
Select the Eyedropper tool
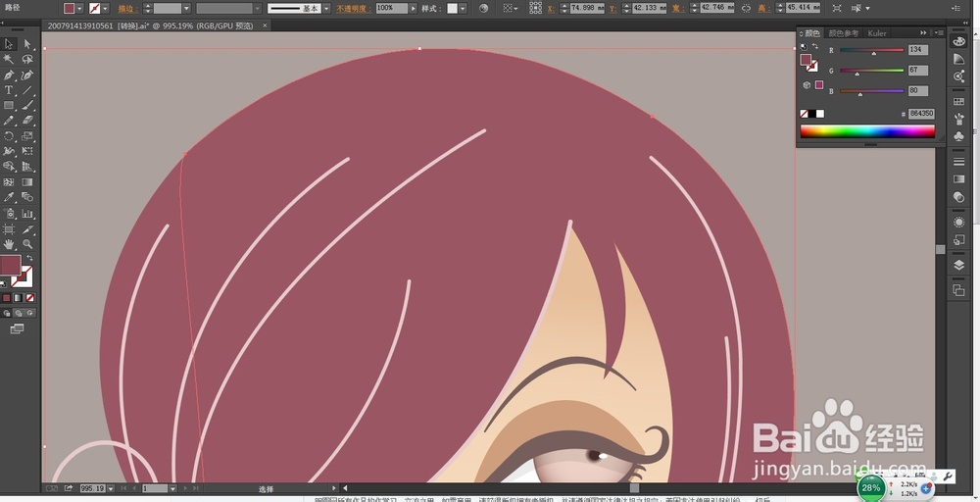pyautogui.click(x=9, y=197)
